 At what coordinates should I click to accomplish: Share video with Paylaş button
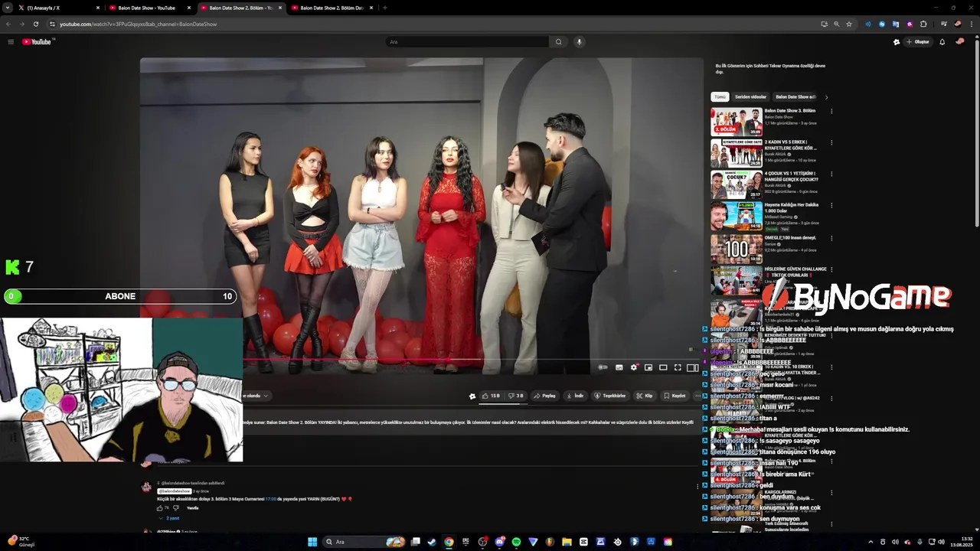click(544, 396)
